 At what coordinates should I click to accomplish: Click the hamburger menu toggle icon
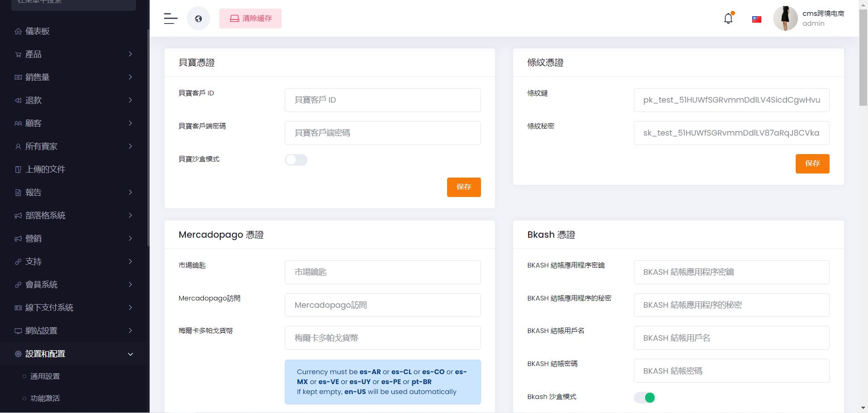point(170,19)
